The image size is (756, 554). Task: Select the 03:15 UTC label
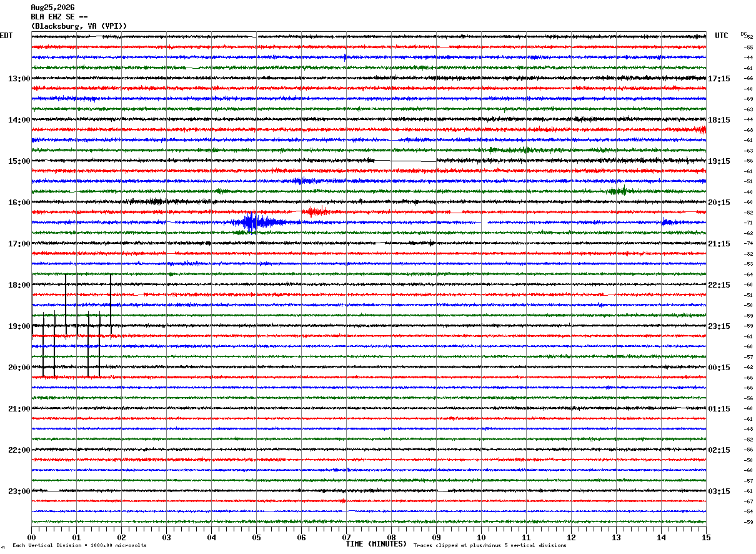[719, 491]
